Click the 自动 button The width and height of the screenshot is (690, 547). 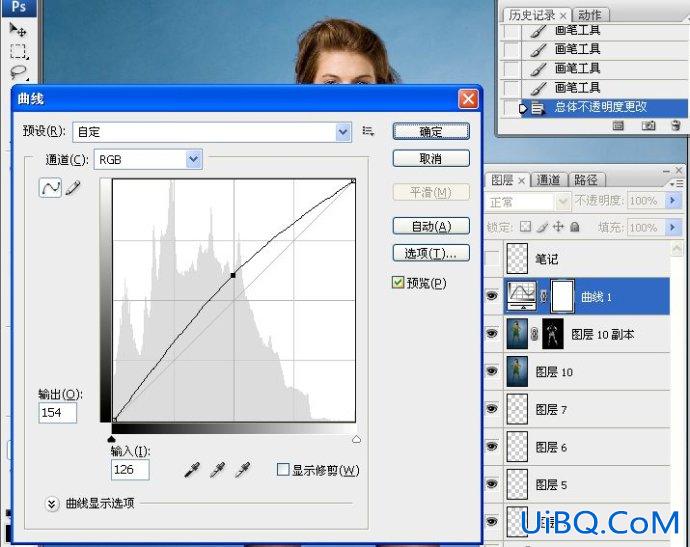(x=431, y=226)
